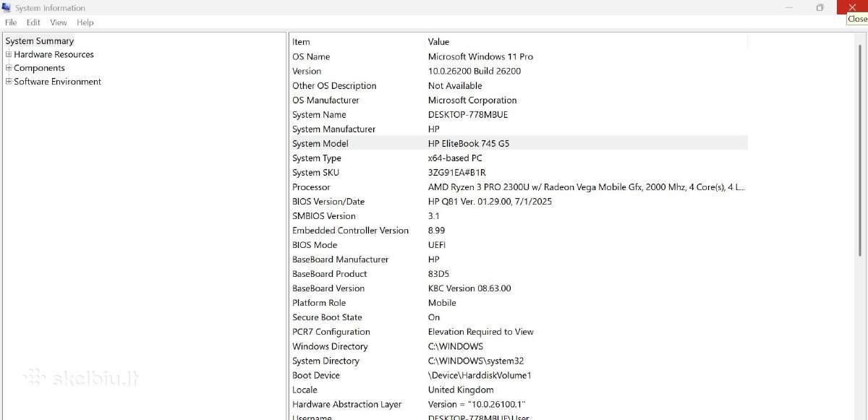Click the value Mobile
Image resolution: width=868 pixels, height=420 pixels.
pyautogui.click(x=442, y=302)
